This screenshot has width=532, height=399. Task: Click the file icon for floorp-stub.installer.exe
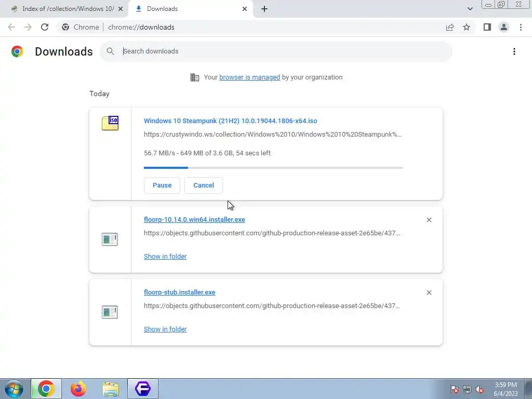pos(110,312)
